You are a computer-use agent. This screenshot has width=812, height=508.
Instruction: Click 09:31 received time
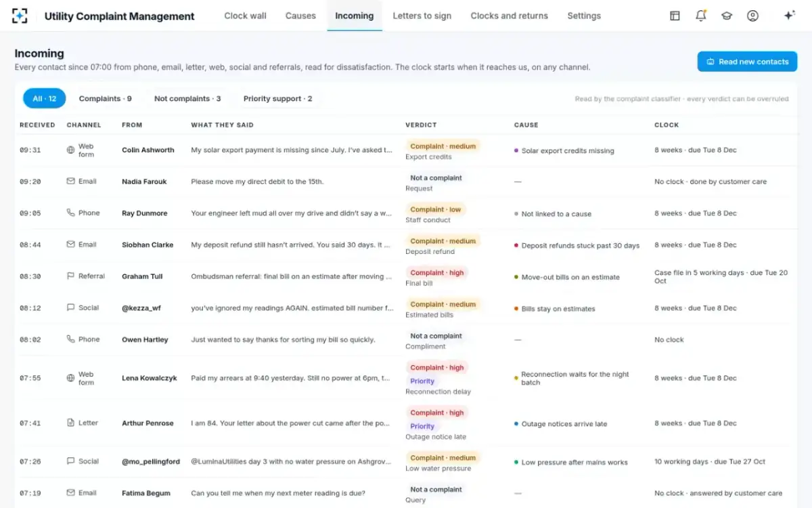click(30, 150)
